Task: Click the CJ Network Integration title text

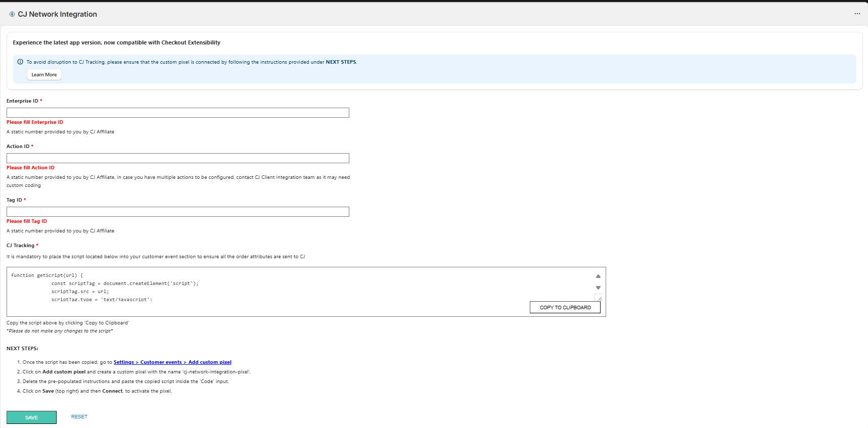Action: [x=57, y=14]
